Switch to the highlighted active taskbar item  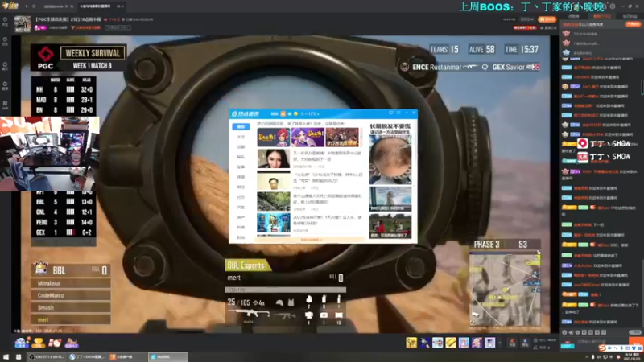click(x=168, y=357)
